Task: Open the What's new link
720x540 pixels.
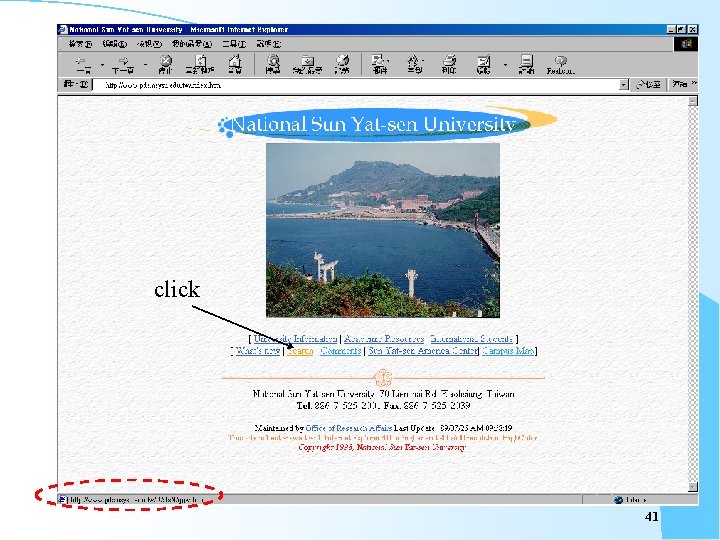Action: coord(258,351)
